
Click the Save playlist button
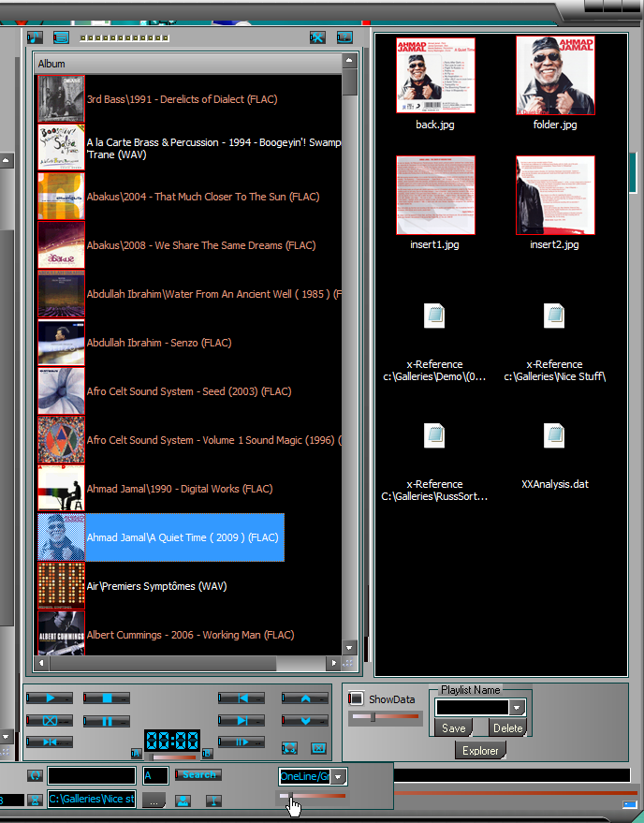(453, 728)
